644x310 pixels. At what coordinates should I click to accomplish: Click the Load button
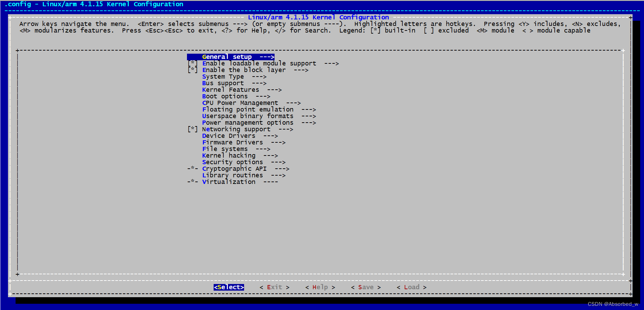point(412,287)
